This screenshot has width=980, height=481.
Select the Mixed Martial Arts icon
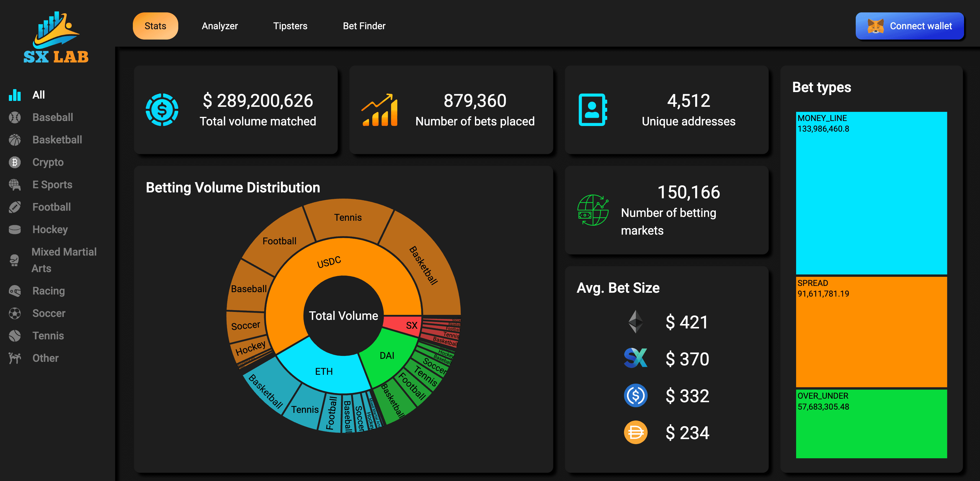coord(15,261)
